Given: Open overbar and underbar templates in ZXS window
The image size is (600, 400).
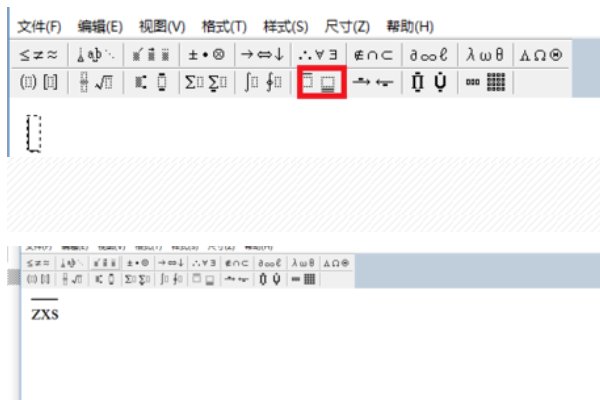Looking at the screenshot, I should tap(204, 279).
